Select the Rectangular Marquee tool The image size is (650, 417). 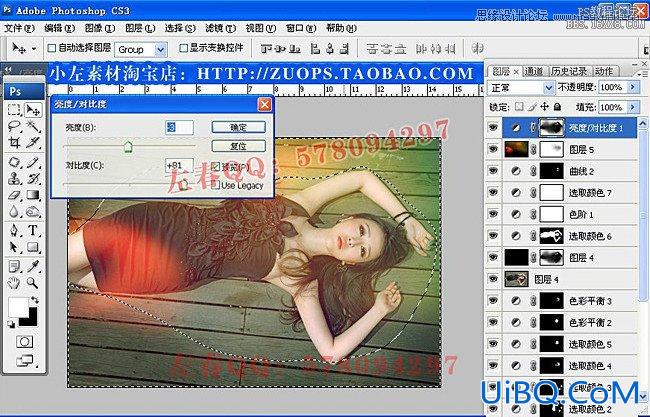(x=14, y=110)
